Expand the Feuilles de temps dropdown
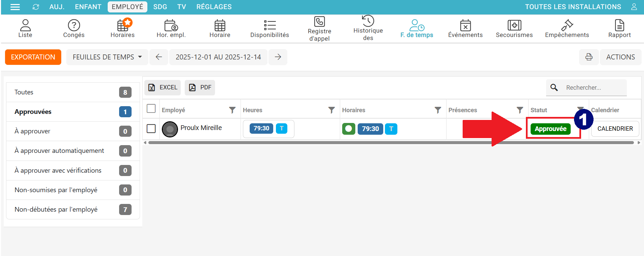Viewport: 644px width, 256px height. 107,57
